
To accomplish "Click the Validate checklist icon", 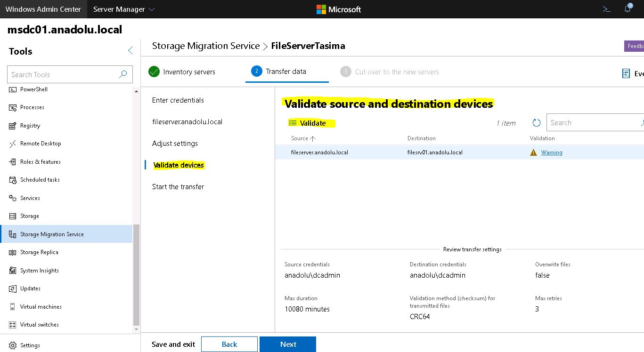I will [x=293, y=123].
